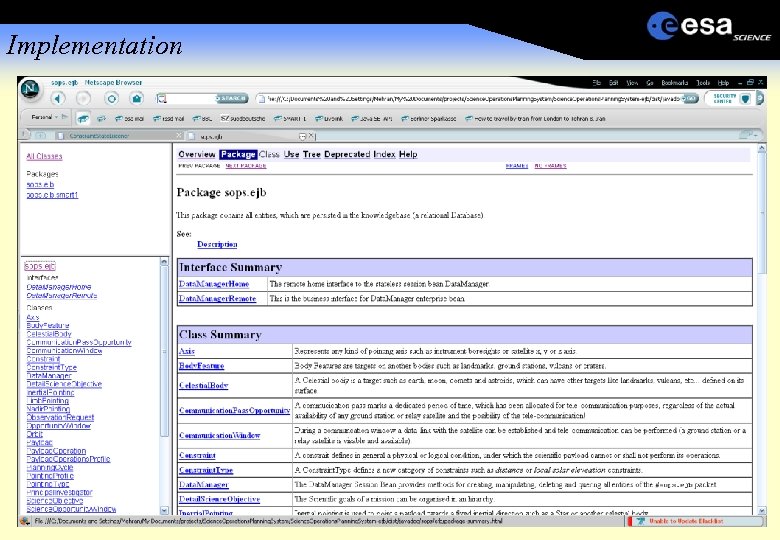This screenshot has height=540, width=780.
Task: Open PayloadOperation in the left class list
Action: click(x=56, y=451)
